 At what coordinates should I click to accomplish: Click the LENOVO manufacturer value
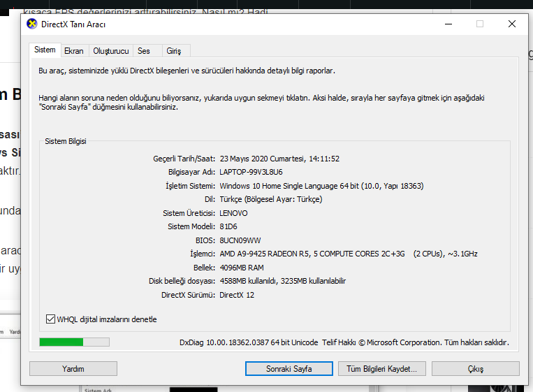click(x=233, y=213)
